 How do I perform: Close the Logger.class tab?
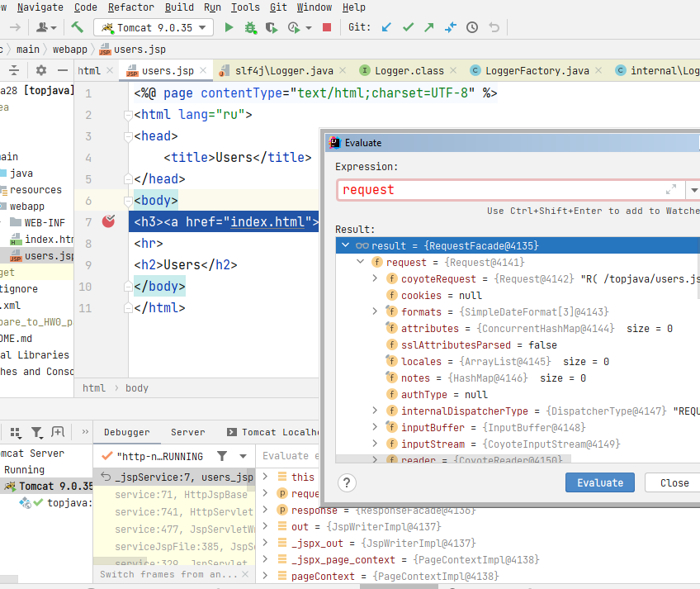click(453, 70)
